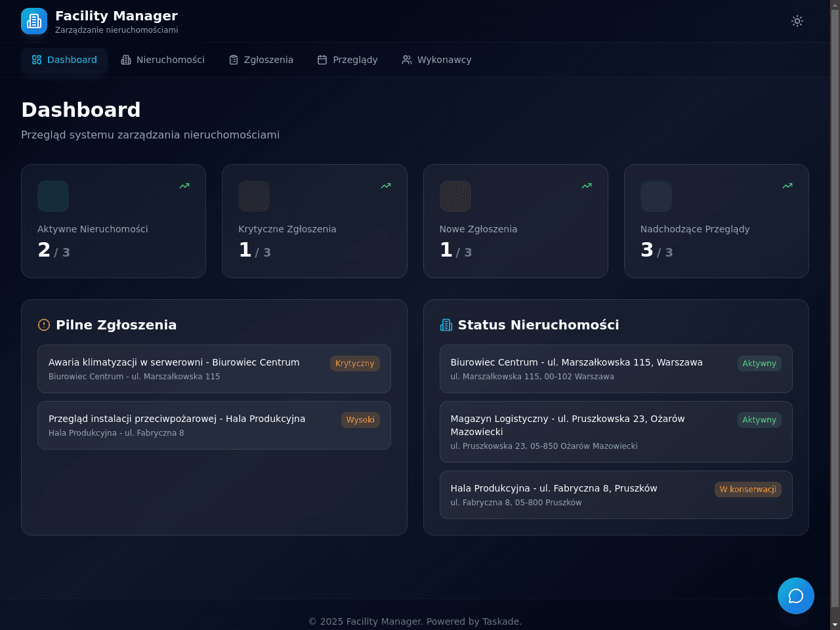Click the Zgłoszenia tab clipboard icon
Screen dimensions: 840x630
234,60
